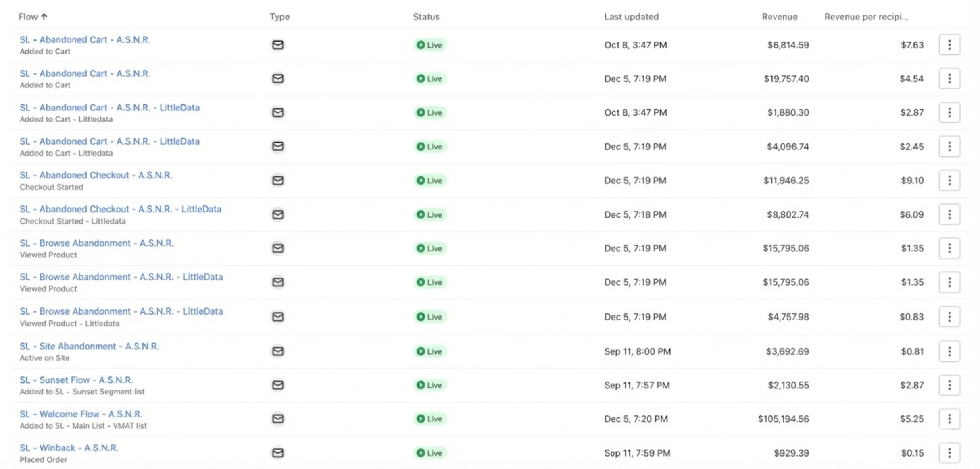Viewport: 980px width, 469px height.
Task: Open more options for Sunset Flow row
Action: tap(949, 385)
